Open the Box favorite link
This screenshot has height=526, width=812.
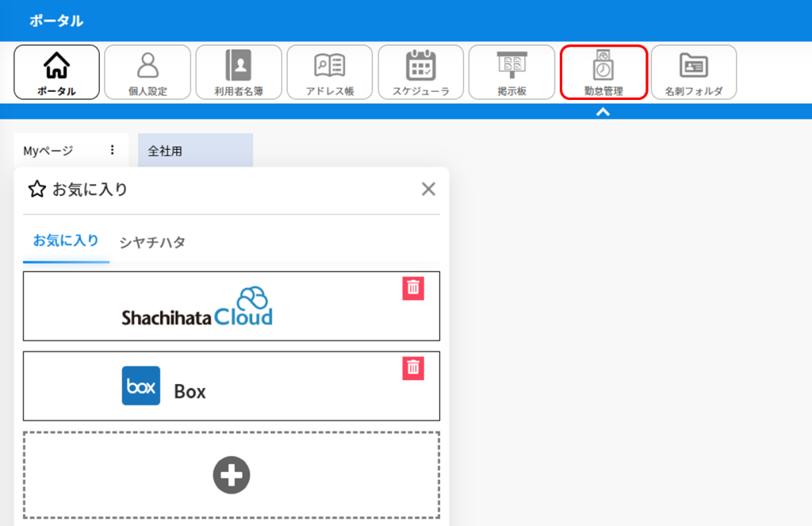point(232,386)
